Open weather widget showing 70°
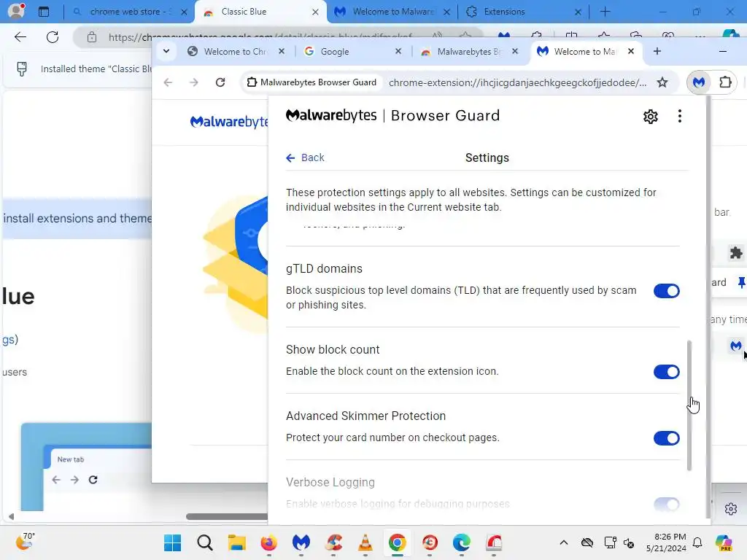 click(x=24, y=542)
